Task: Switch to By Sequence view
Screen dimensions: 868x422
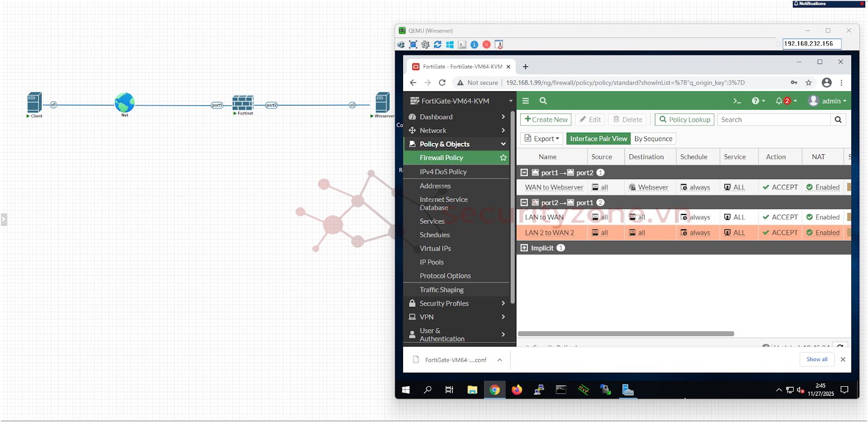Action: coord(653,139)
